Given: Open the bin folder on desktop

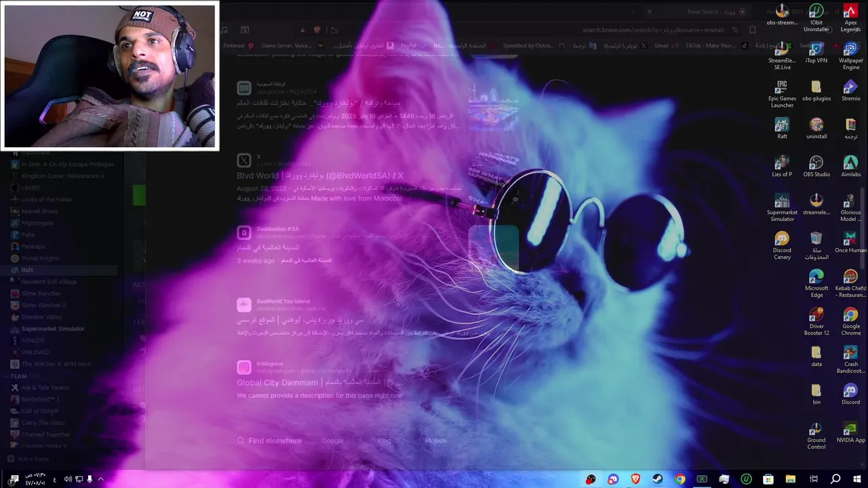Looking at the screenshot, I should 816,394.
